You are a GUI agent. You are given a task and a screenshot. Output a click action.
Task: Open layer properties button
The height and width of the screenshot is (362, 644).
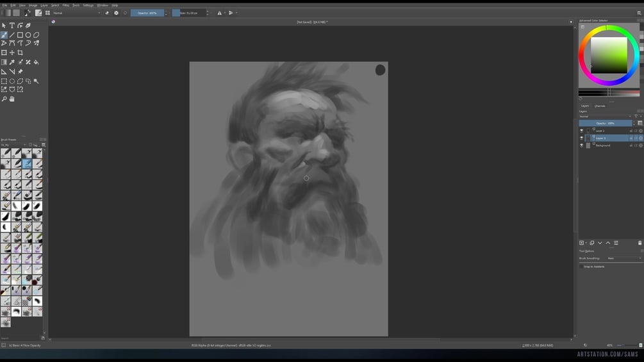click(x=616, y=243)
